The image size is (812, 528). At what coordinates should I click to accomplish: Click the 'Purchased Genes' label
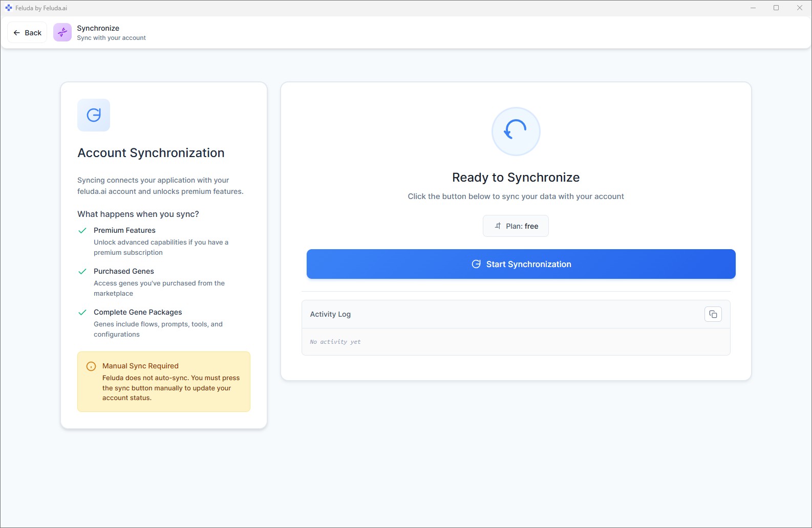tap(124, 271)
